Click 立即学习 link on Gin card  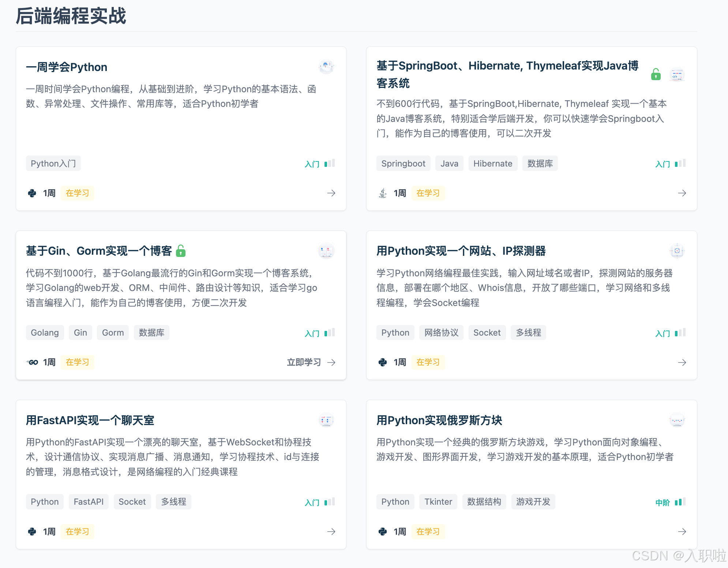[304, 362]
